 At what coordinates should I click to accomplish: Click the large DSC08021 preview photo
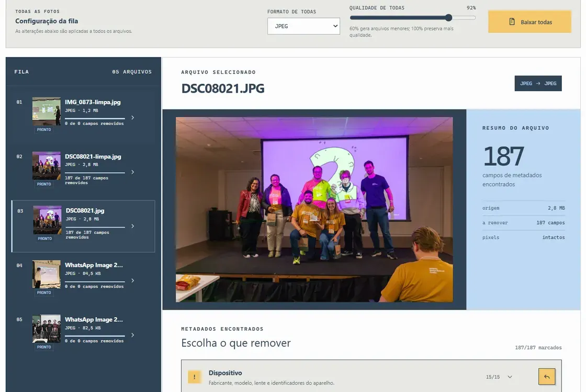coord(314,210)
